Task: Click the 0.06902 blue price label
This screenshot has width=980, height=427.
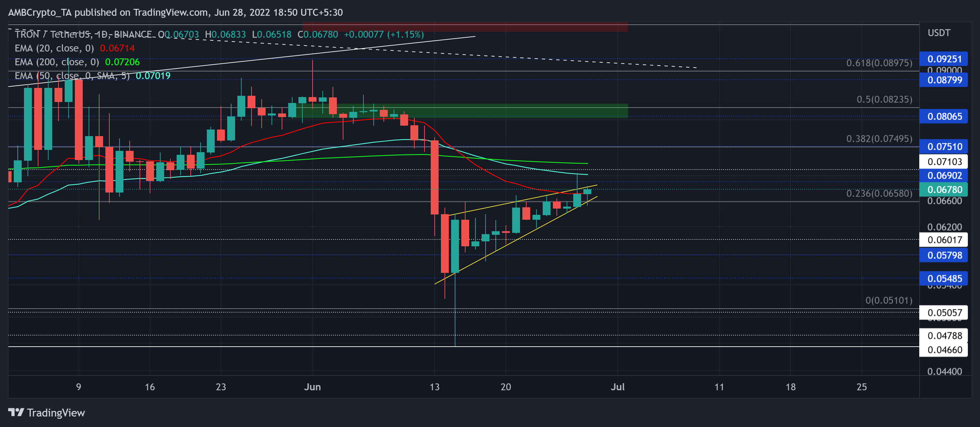Action: tap(944, 175)
